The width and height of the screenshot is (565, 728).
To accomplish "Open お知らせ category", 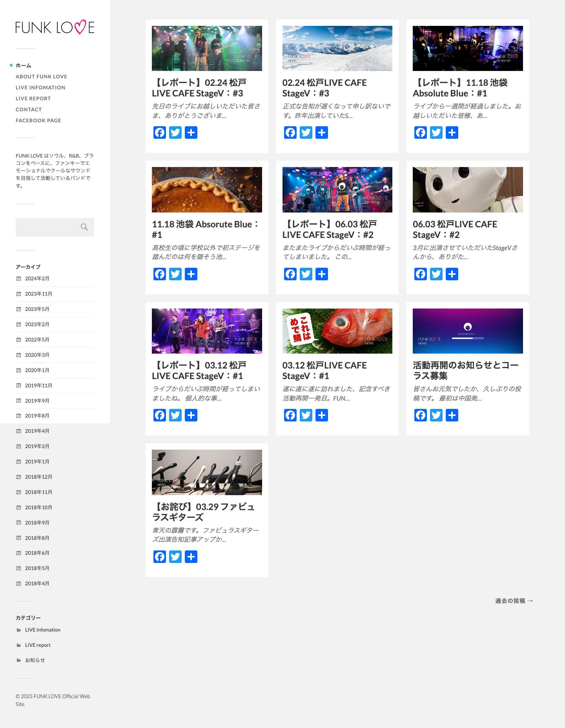I will [x=35, y=660].
